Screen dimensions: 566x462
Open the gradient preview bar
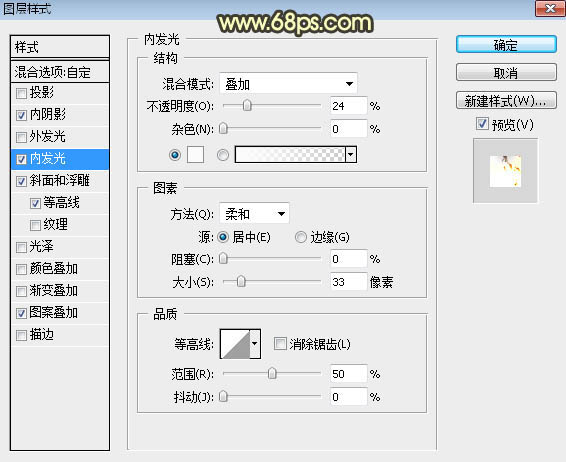(x=290, y=155)
